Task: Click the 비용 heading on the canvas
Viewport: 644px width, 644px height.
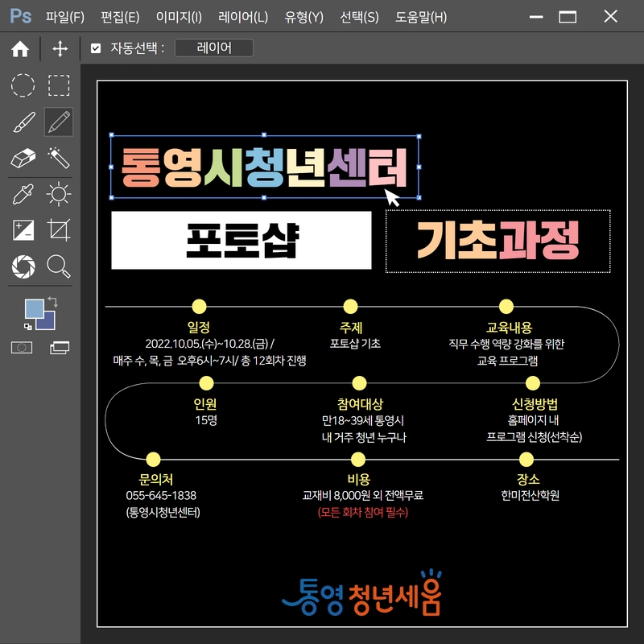Action: (358, 479)
